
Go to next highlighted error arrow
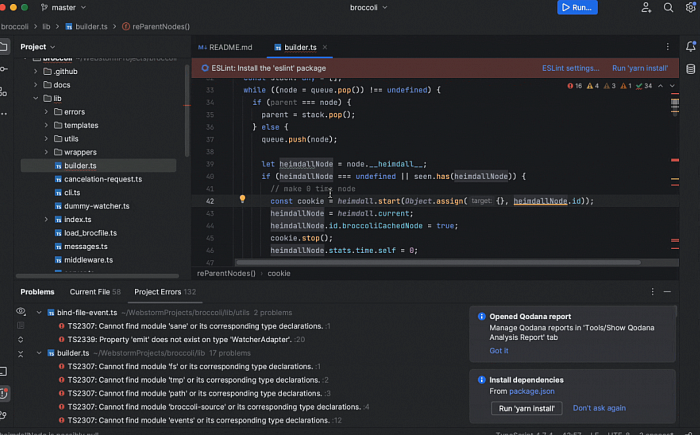click(x=672, y=86)
